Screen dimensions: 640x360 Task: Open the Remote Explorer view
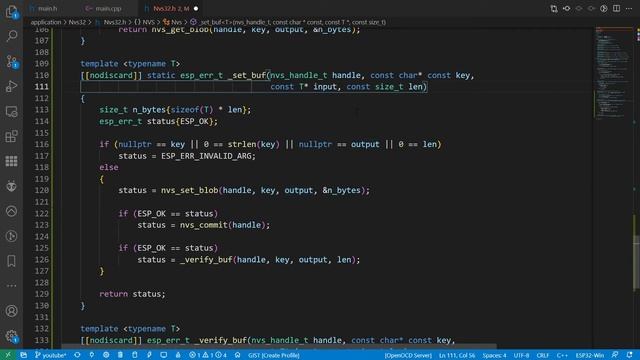[x=11, y=111]
